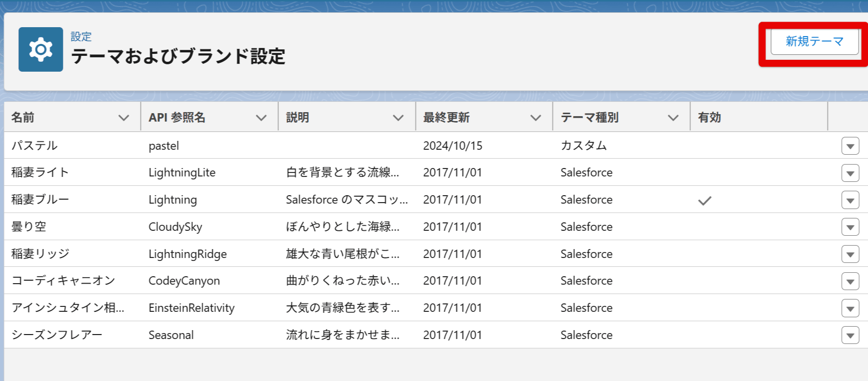Open 最終更新 column chevron menu
Viewport: 868px width, 381px height.
coord(536,118)
